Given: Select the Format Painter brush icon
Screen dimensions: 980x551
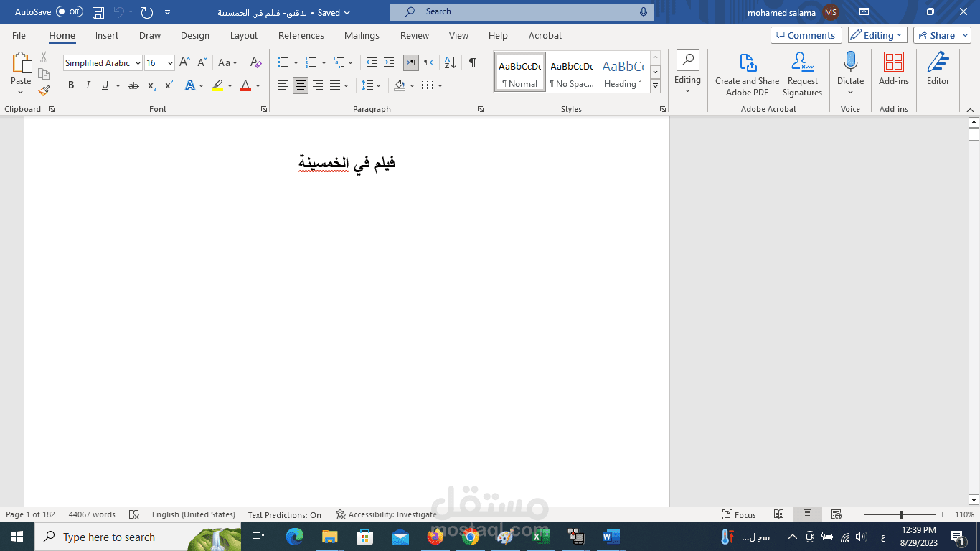Looking at the screenshot, I should click(x=44, y=91).
